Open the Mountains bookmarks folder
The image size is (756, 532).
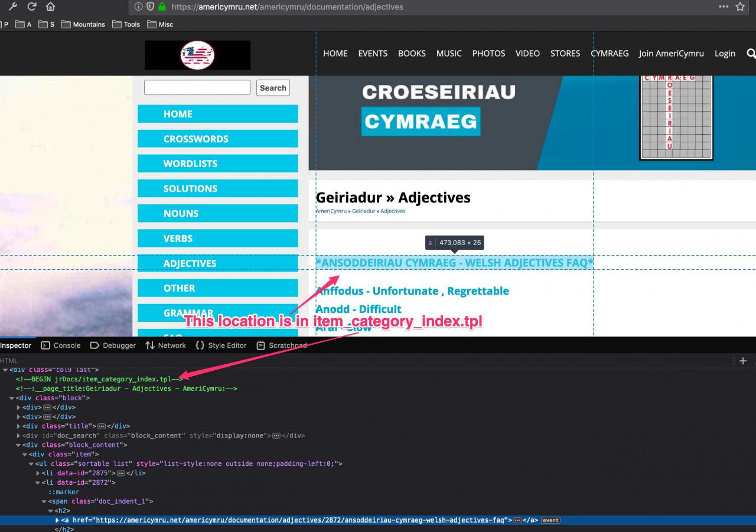[83, 24]
